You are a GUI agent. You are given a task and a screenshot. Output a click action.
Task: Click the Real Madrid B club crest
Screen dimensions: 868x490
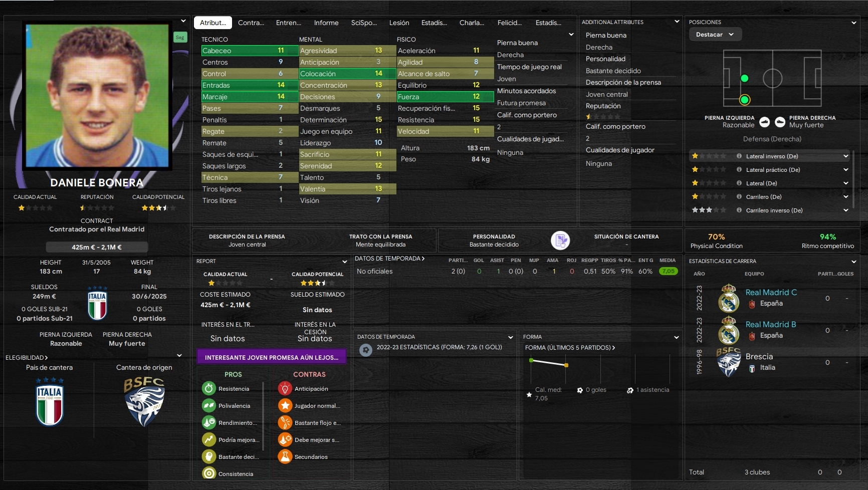point(729,330)
